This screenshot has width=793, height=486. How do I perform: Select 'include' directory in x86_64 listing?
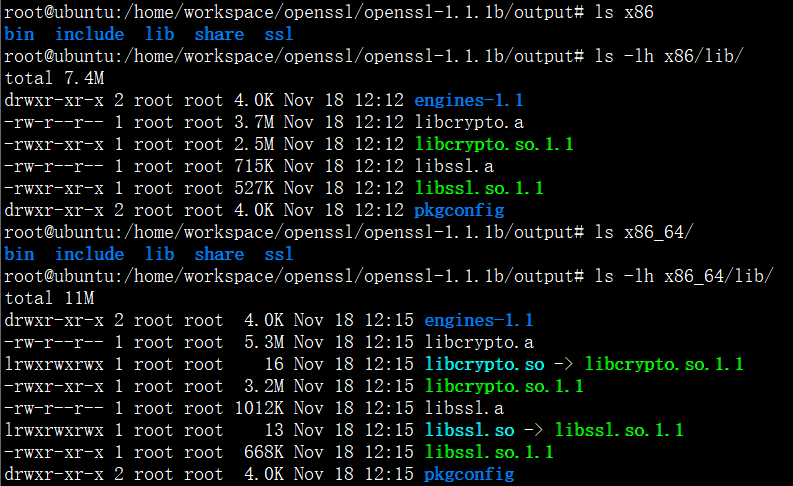tap(90, 254)
